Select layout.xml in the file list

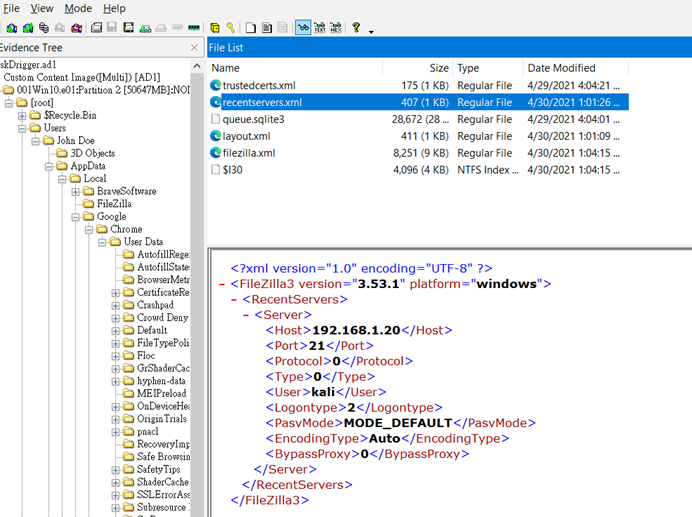(418, 136)
